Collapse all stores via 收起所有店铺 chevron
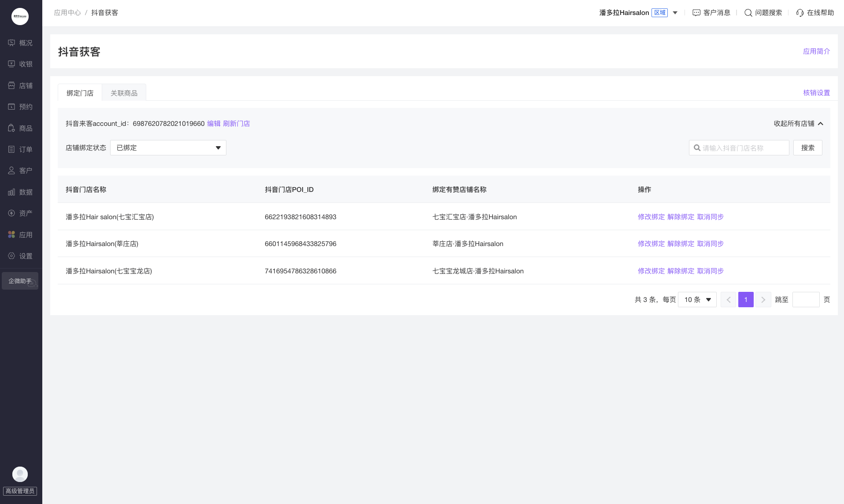 (x=821, y=124)
